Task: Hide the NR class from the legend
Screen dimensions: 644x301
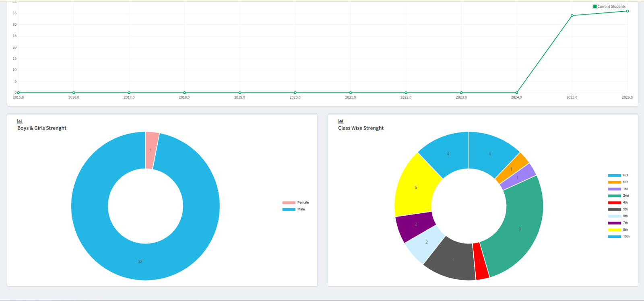Action: click(x=618, y=182)
